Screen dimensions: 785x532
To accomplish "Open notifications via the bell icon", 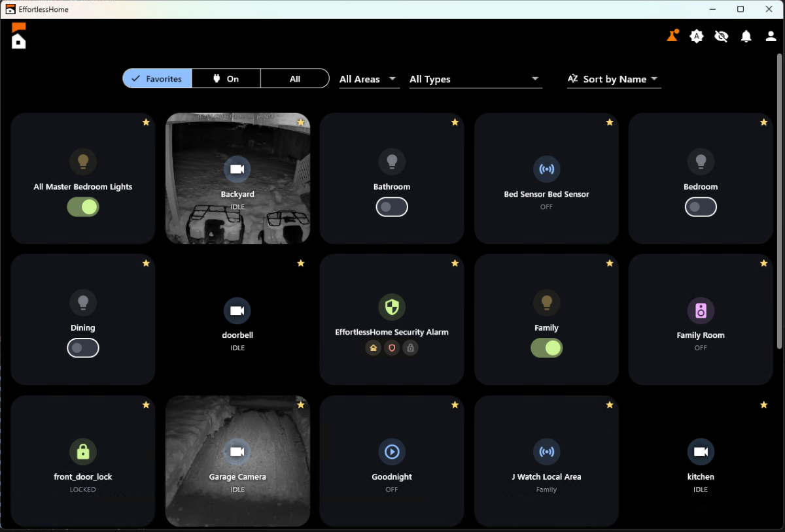I will tap(746, 37).
